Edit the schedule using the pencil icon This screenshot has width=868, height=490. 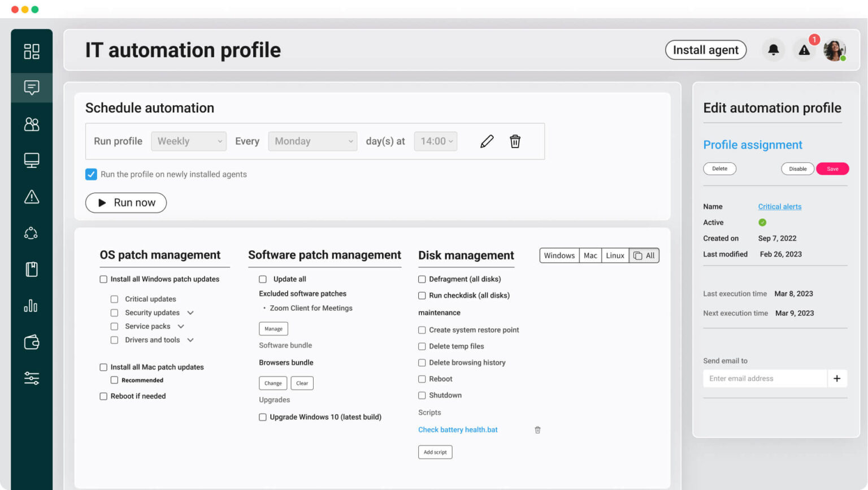[x=487, y=141]
